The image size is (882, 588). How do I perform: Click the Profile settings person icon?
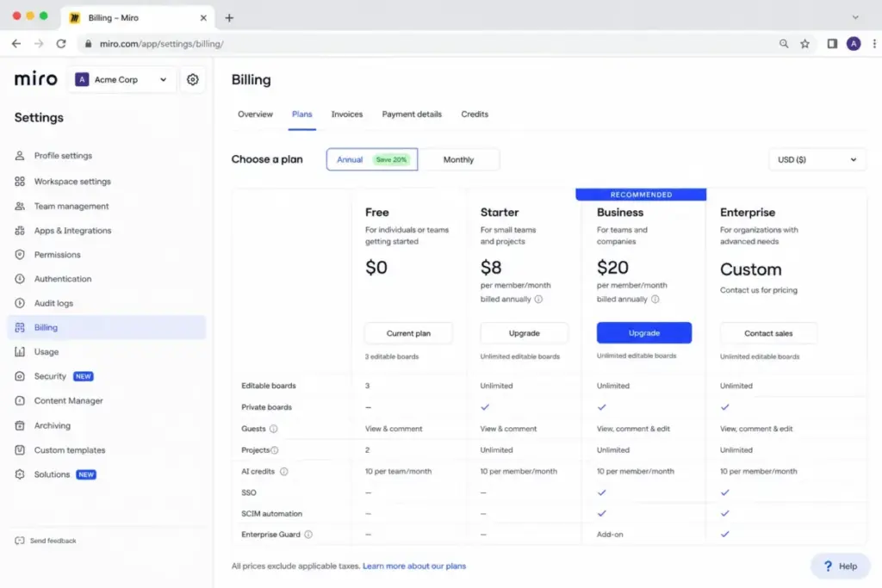20,156
